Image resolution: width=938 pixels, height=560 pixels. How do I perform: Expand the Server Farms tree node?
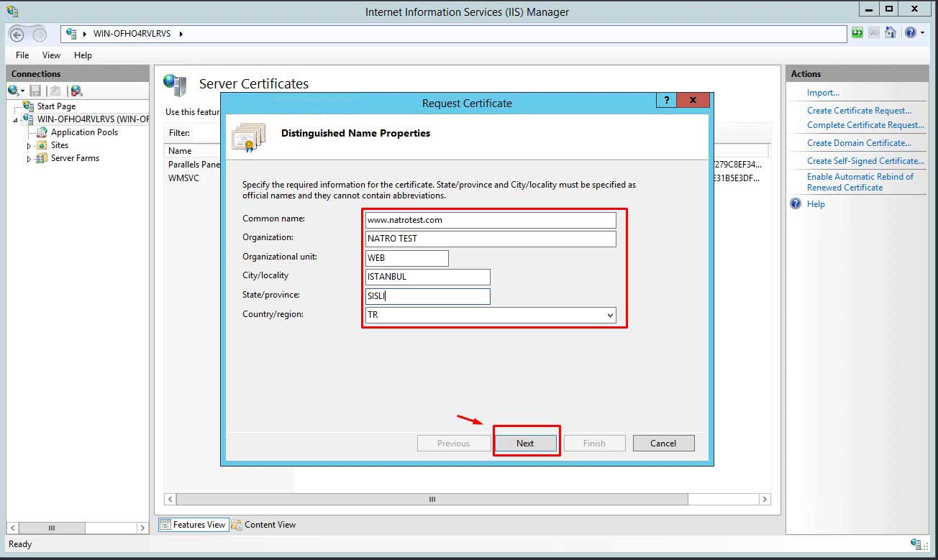29,159
